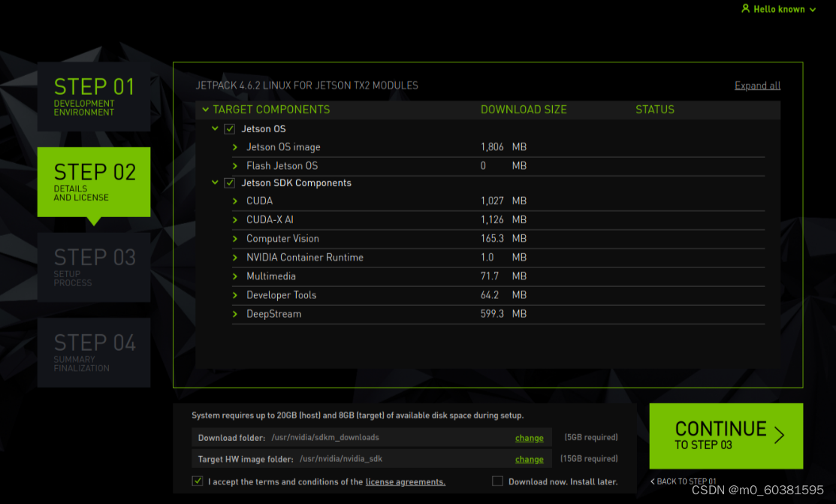Image resolution: width=836 pixels, height=504 pixels.
Task: Click the DOWNLOAD SIZE column header
Action: (x=524, y=110)
